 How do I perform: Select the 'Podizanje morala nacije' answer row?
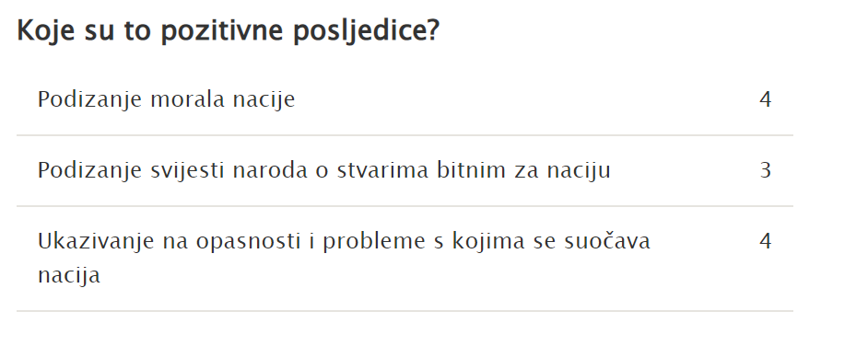(x=405, y=99)
